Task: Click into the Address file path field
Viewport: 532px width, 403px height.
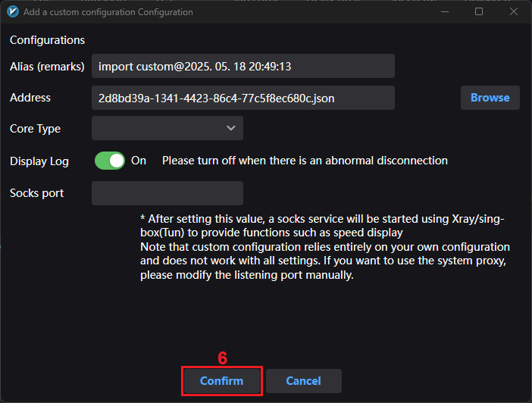Action: 243,98
